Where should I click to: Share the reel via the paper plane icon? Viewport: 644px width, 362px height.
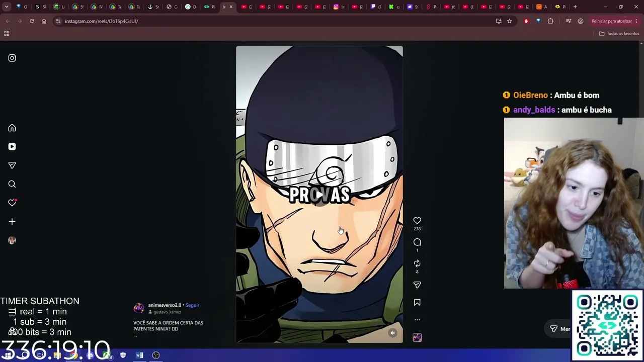(x=417, y=285)
